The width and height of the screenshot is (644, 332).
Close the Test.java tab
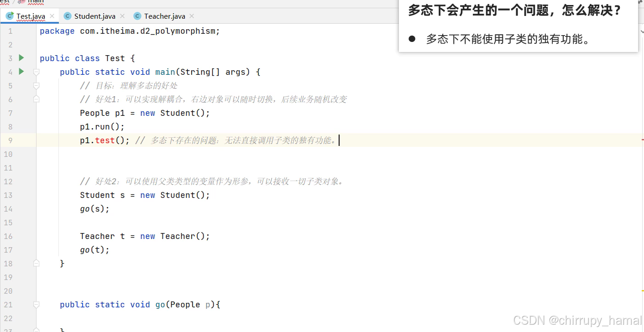[52, 16]
